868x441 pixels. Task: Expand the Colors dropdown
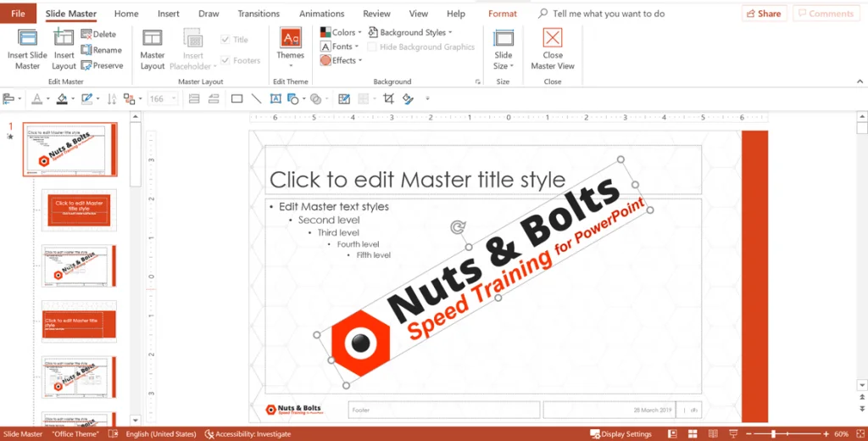(x=341, y=33)
